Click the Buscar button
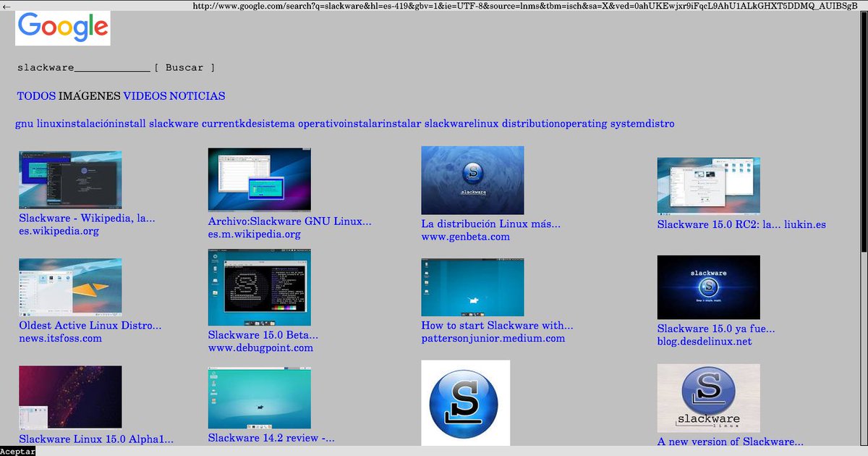This screenshot has height=456, width=868. point(184,67)
